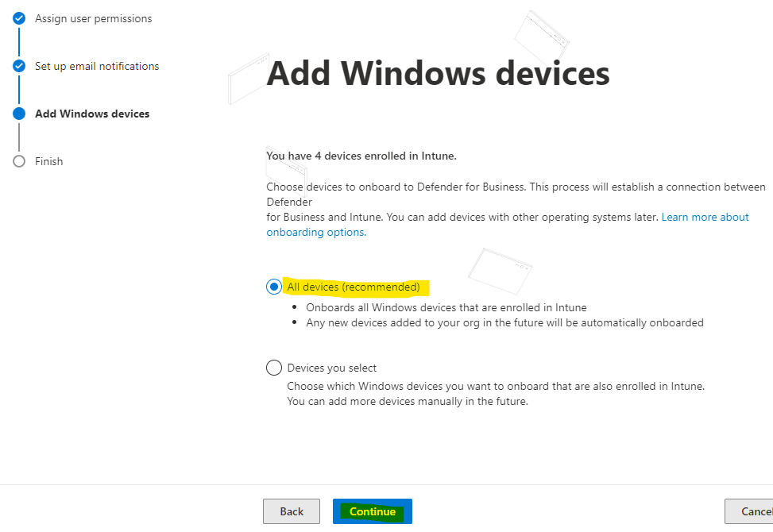
Task: Click the highlighted All devices (recommended) label
Action: [354, 287]
